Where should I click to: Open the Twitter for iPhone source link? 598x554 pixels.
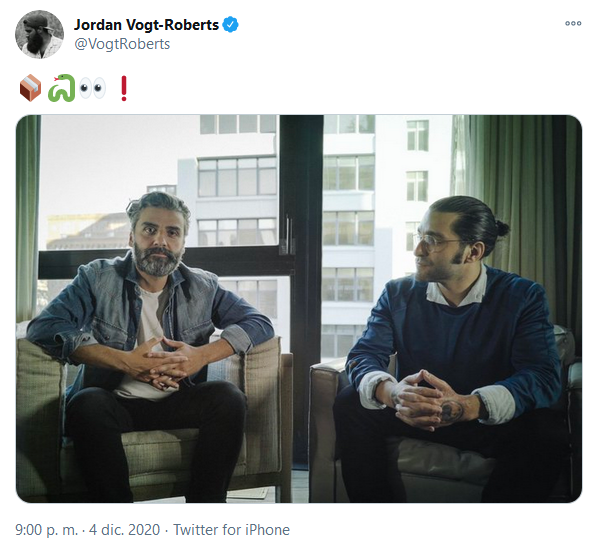click(x=231, y=530)
